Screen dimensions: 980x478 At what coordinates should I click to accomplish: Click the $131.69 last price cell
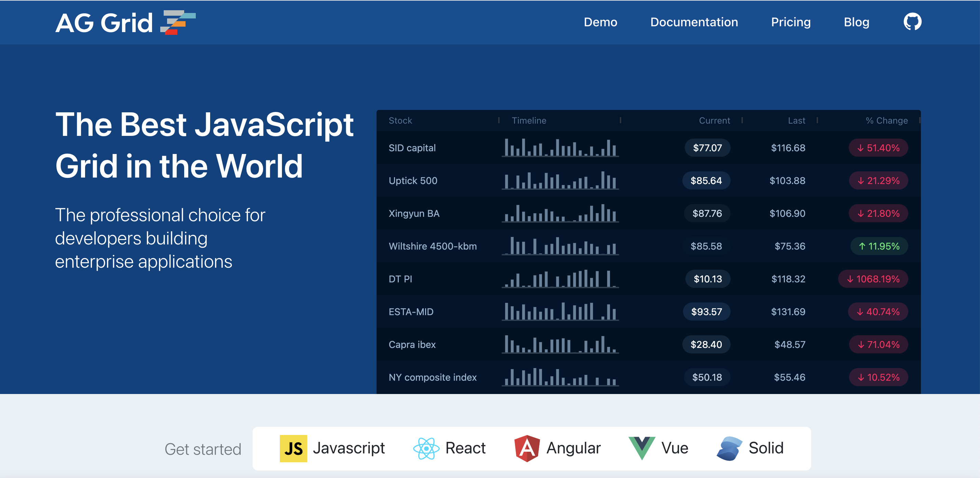click(788, 312)
